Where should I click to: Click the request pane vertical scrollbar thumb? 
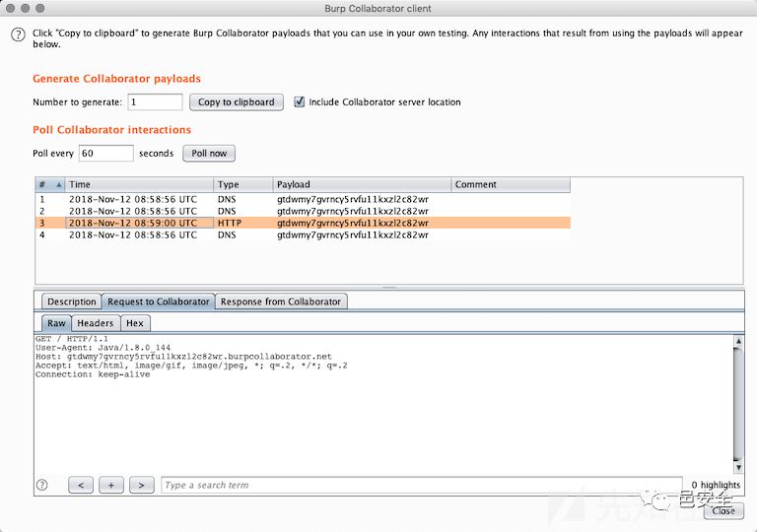pyautogui.click(x=738, y=404)
